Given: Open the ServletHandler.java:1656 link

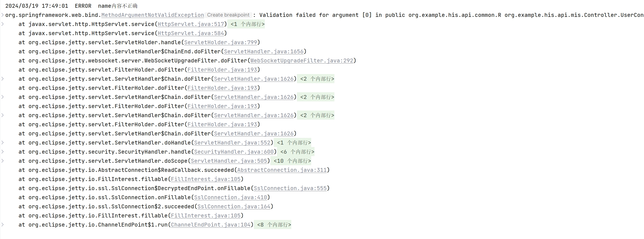Looking at the screenshot, I should tap(264, 51).
